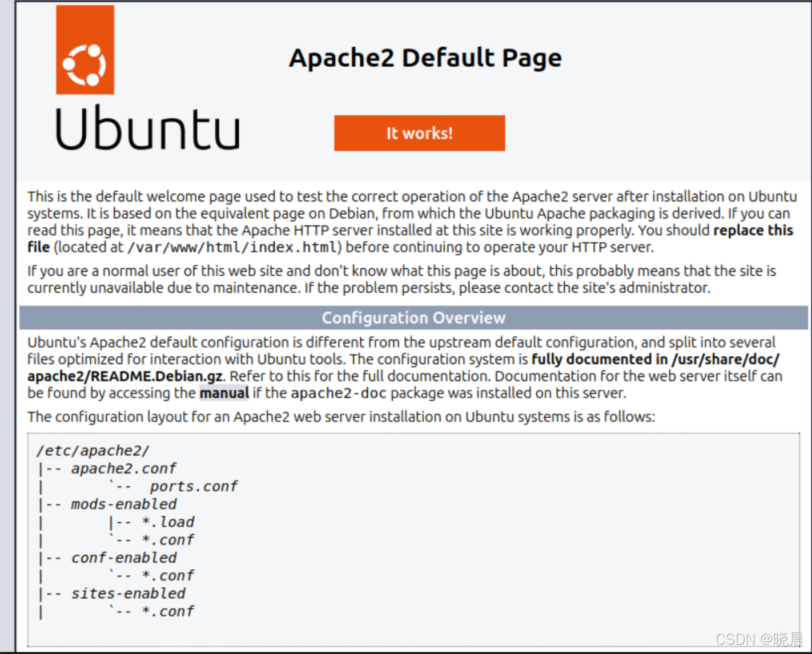
Task: Select *.conf under sites-enabled
Action: (x=168, y=611)
